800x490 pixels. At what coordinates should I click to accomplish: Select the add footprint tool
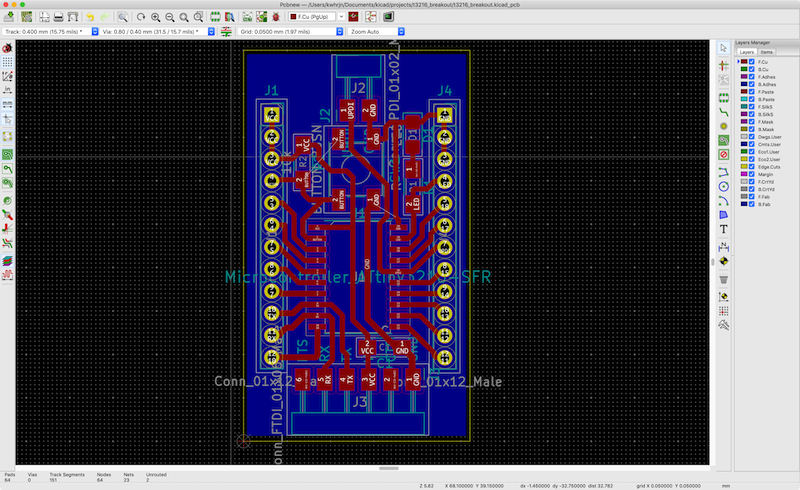click(723, 97)
